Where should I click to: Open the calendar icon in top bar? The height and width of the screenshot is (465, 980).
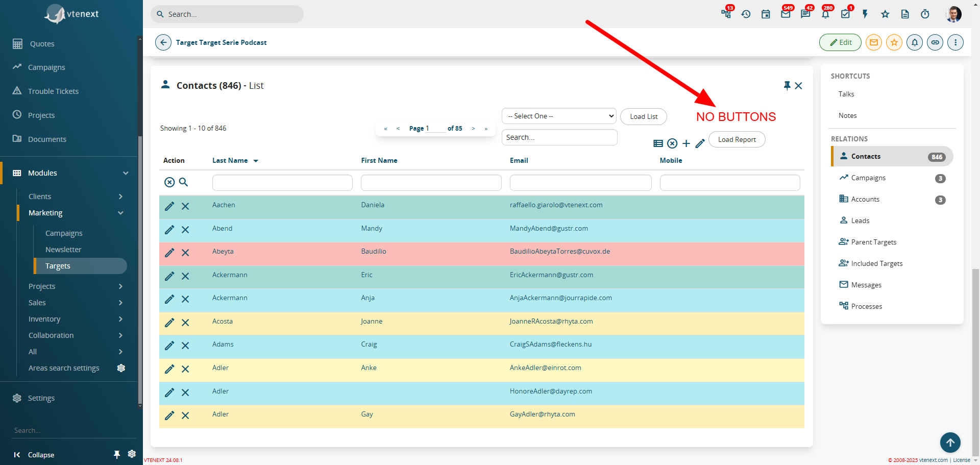tap(766, 14)
